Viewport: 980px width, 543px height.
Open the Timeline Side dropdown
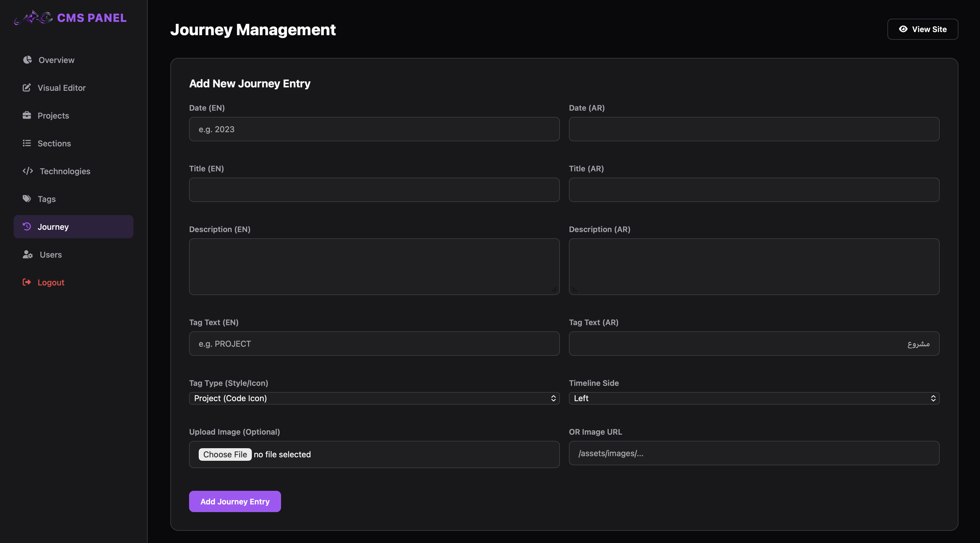754,398
